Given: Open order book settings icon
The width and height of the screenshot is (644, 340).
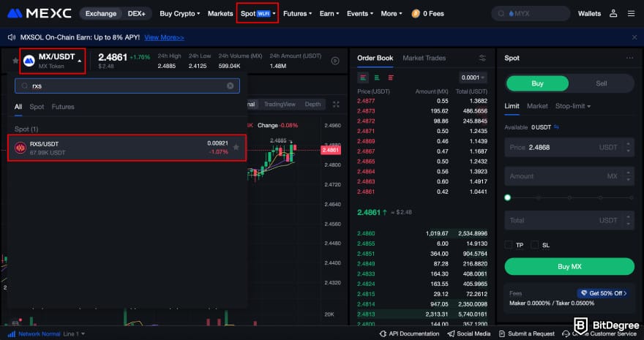Looking at the screenshot, I should pos(482,58).
